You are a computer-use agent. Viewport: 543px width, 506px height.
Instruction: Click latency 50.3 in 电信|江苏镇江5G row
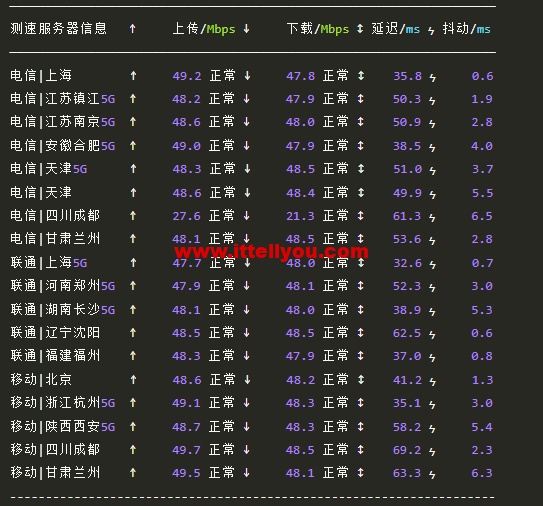407,99
